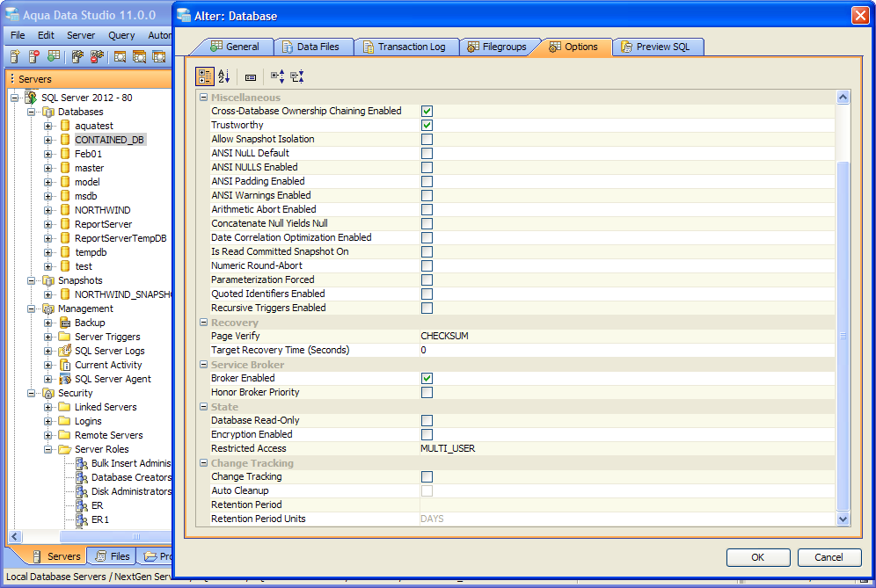Click the NORTHWIND database cylinder icon
This screenshot has width=876, height=588.
click(x=65, y=210)
